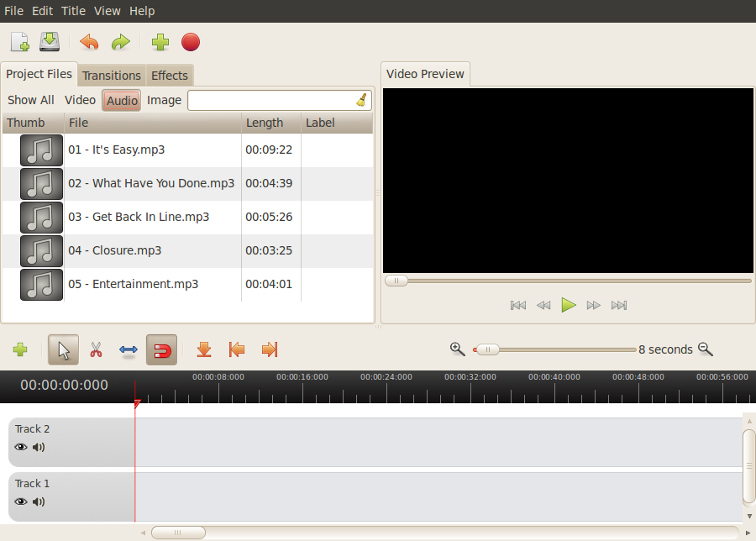Screen dimensions: 756x541
Task: Add a new track with the plus icon
Action: click(x=19, y=349)
